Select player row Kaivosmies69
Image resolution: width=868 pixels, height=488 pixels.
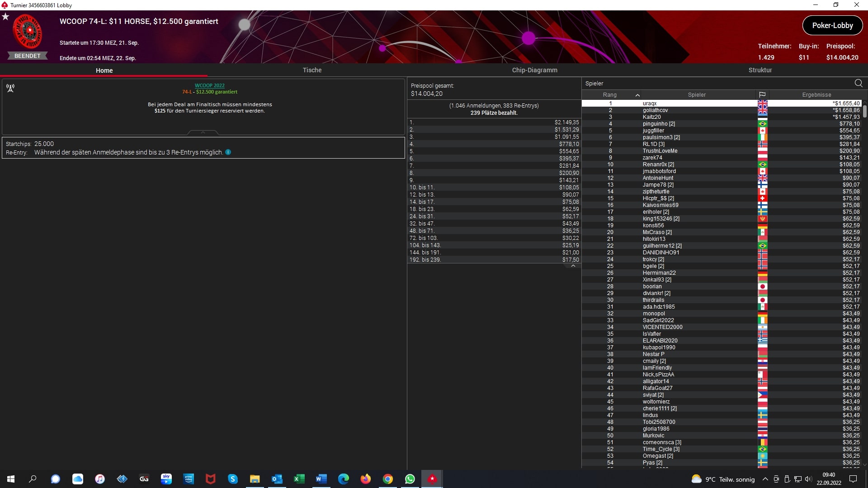[722, 205]
